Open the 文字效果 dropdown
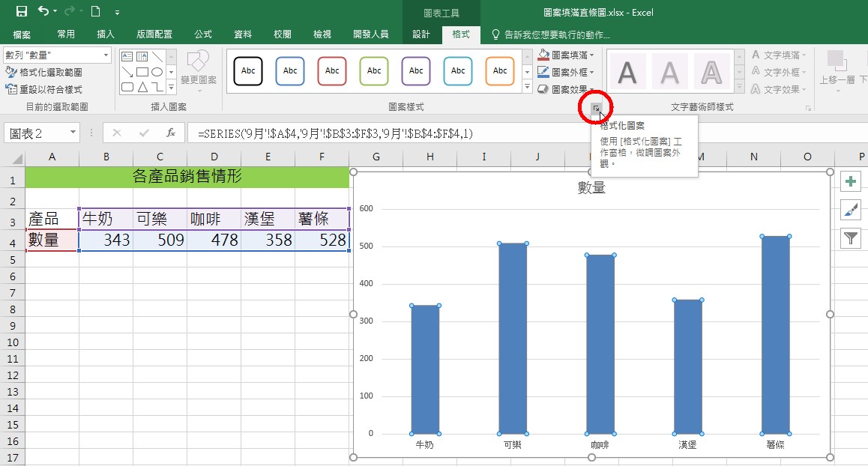The image size is (868, 466). point(778,89)
